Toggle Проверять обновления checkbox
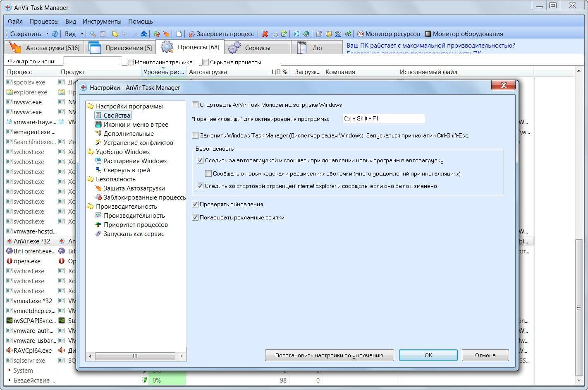Viewport: 588px width, 390px height. pyautogui.click(x=195, y=204)
